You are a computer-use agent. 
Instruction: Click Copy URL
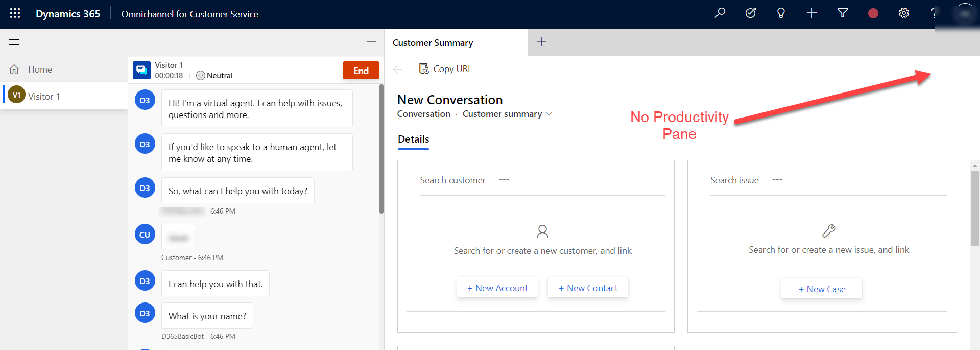[446, 69]
